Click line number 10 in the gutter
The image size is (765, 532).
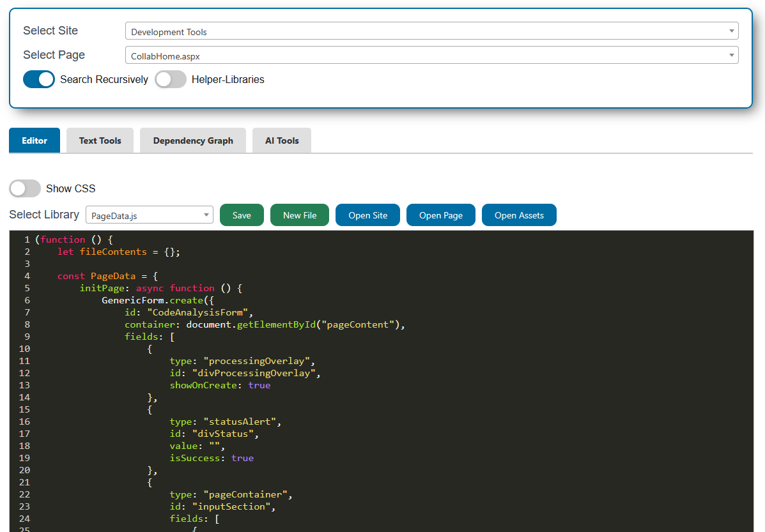coord(24,349)
